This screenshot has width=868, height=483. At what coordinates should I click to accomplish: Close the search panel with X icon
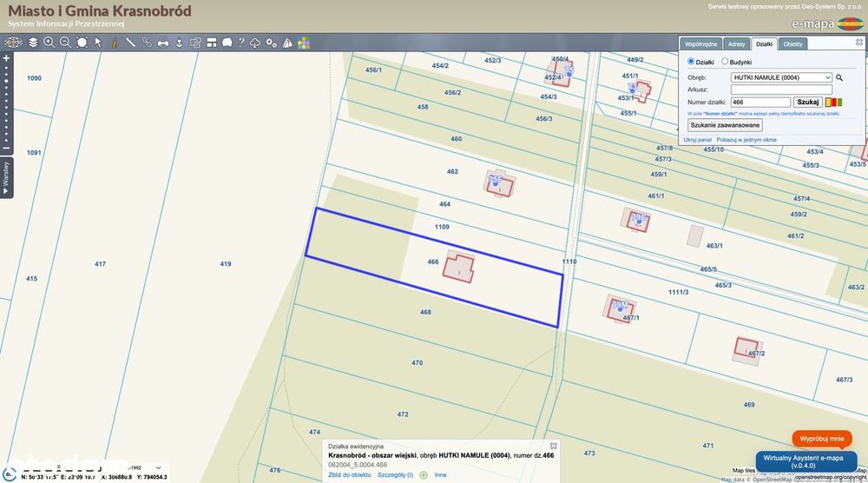pos(859,42)
